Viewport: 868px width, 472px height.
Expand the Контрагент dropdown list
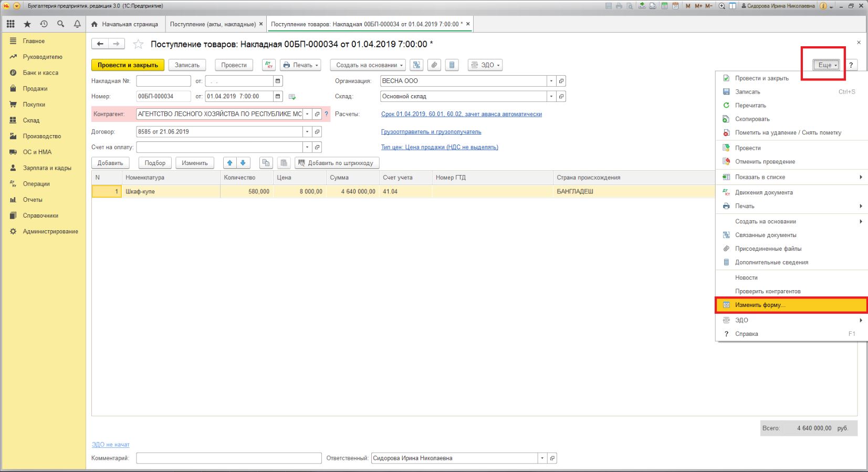coord(307,114)
